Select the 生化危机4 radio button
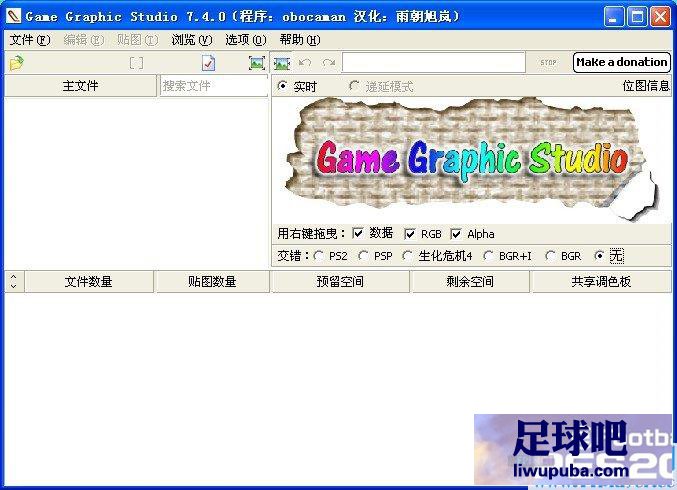677x490 pixels. pyautogui.click(x=408, y=256)
